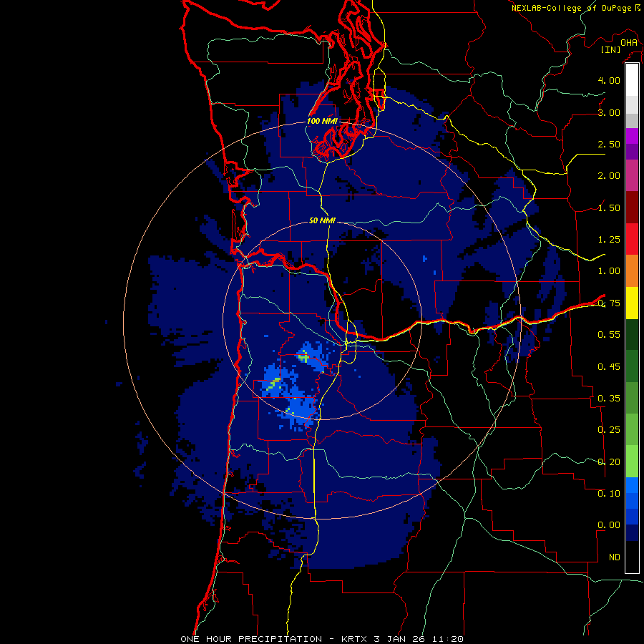Click the 4.00 legend value
644x644 pixels.
coord(609,80)
